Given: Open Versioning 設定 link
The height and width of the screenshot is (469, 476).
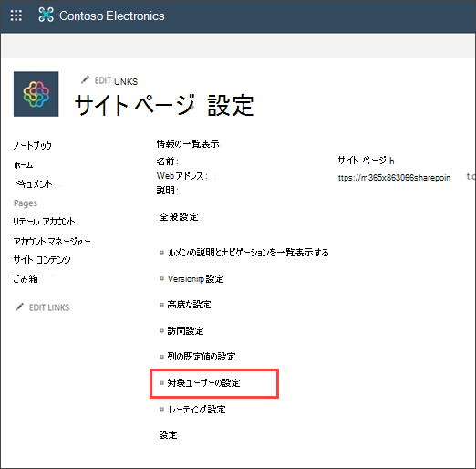Looking at the screenshot, I should coord(195,279).
